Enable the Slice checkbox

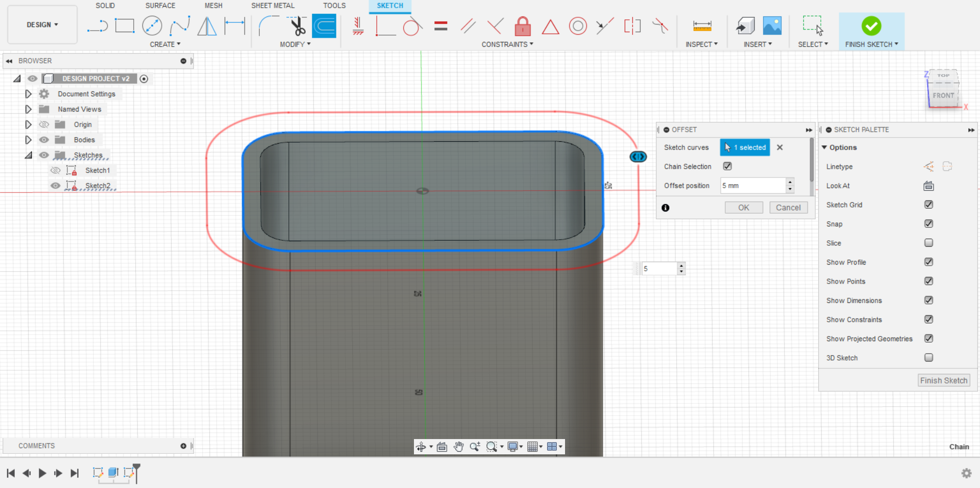(928, 243)
